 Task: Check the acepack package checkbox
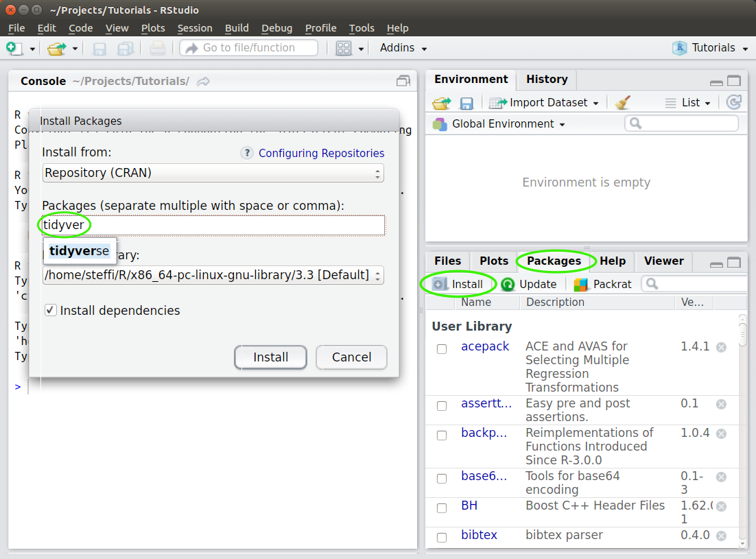442,349
